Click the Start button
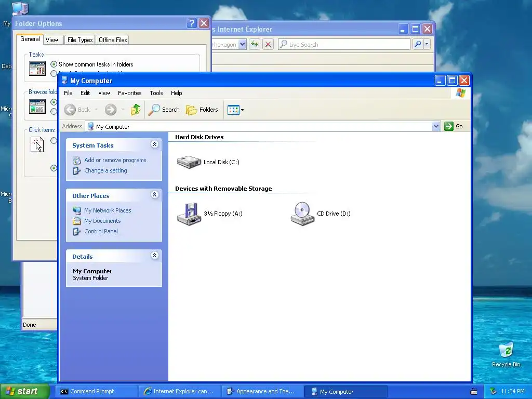532x399 pixels. [24, 392]
